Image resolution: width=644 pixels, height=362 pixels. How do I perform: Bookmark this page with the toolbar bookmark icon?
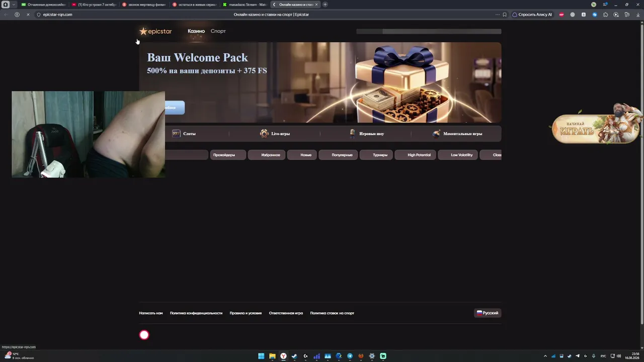point(505,15)
